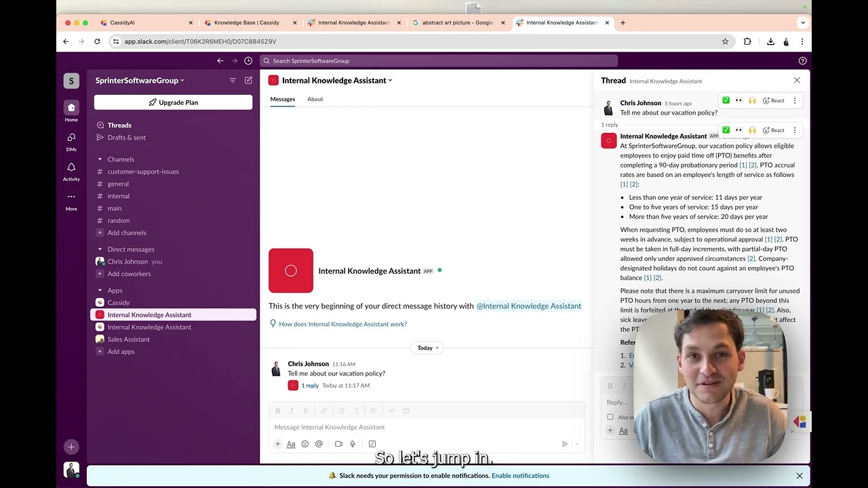Viewport: 868px width, 488px height.
Task: Click Italic formatting in main composer
Action: pos(292,411)
